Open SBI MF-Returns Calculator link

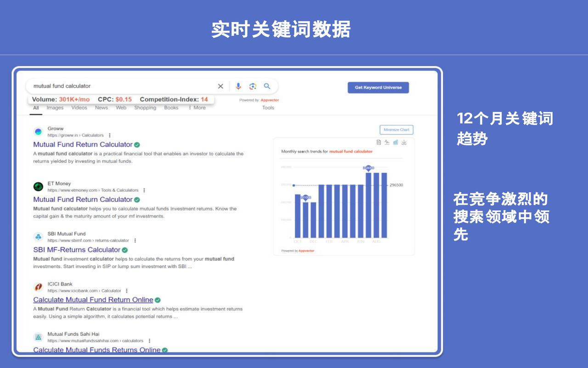click(x=77, y=250)
